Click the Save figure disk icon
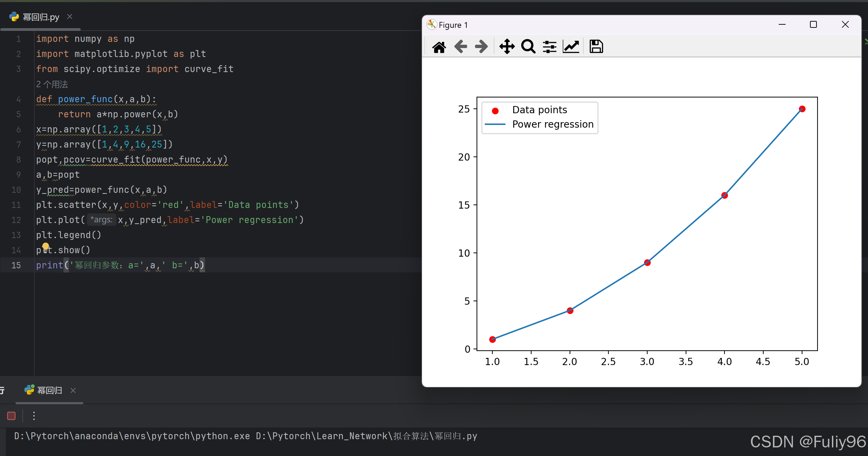Viewport: 868px width, 456px height. [x=596, y=47]
